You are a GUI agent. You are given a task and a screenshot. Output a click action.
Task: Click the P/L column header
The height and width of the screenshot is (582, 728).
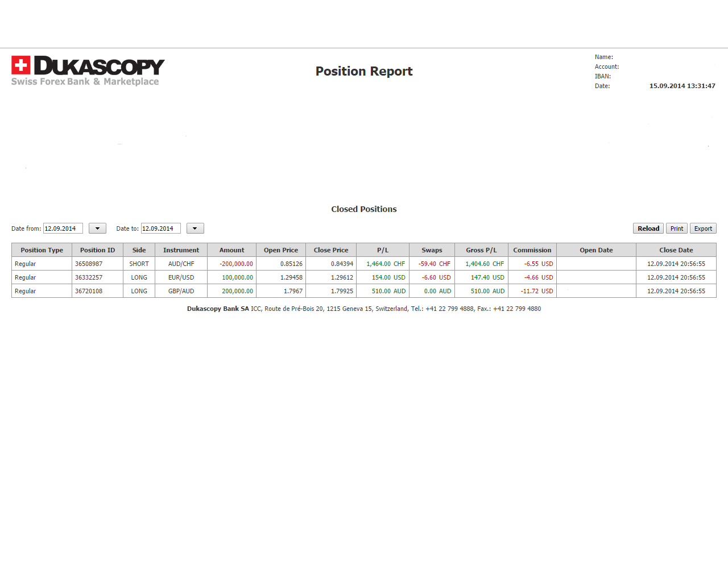pos(383,250)
